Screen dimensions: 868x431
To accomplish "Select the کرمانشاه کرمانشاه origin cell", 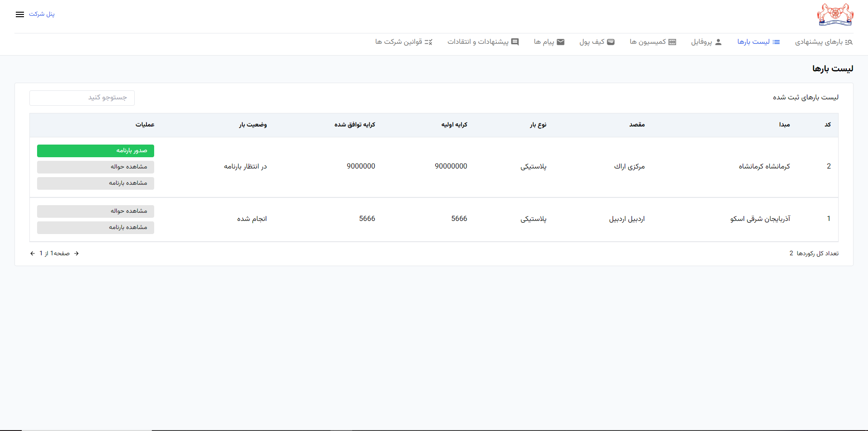I will (x=764, y=167).
